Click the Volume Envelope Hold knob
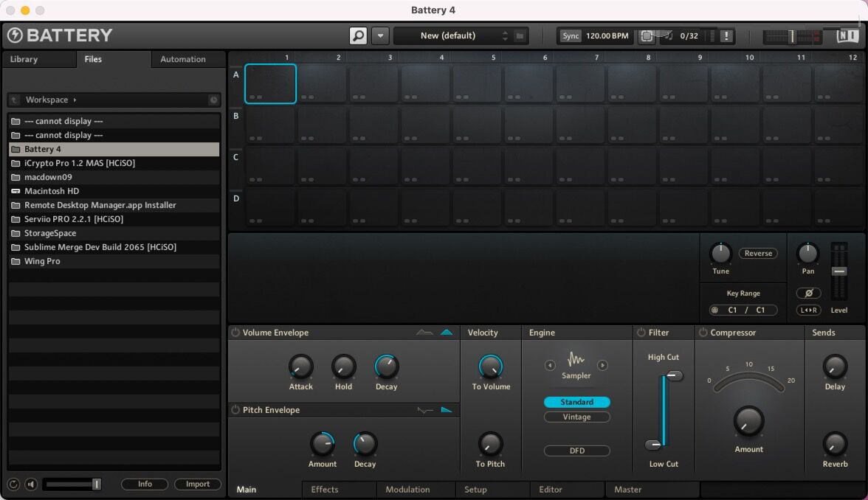This screenshot has width=868, height=500. point(343,367)
